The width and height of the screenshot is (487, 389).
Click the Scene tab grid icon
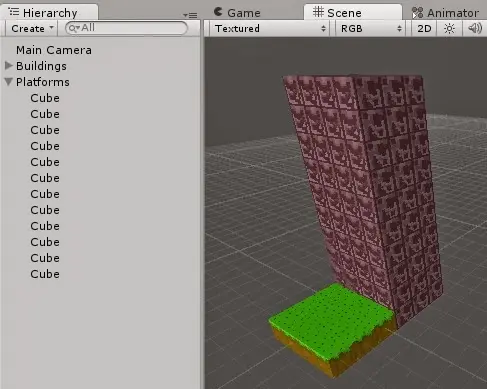318,12
